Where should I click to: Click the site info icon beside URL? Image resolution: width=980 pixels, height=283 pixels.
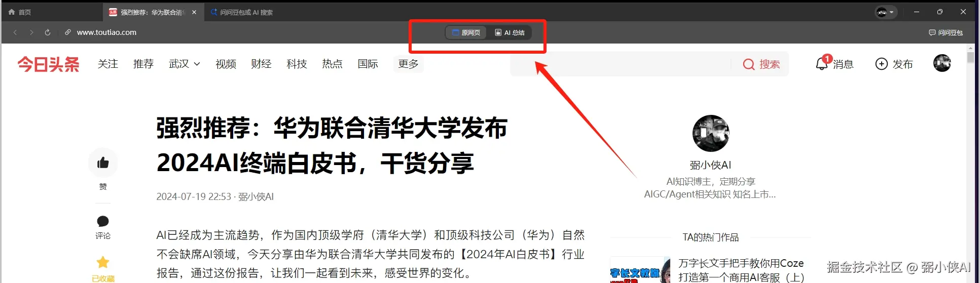click(68, 32)
